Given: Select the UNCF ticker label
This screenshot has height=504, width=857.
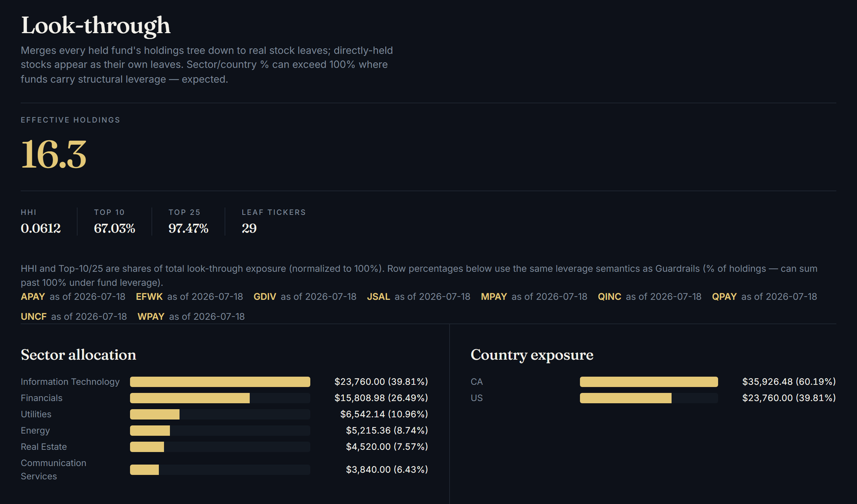Looking at the screenshot, I should pos(34,317).
